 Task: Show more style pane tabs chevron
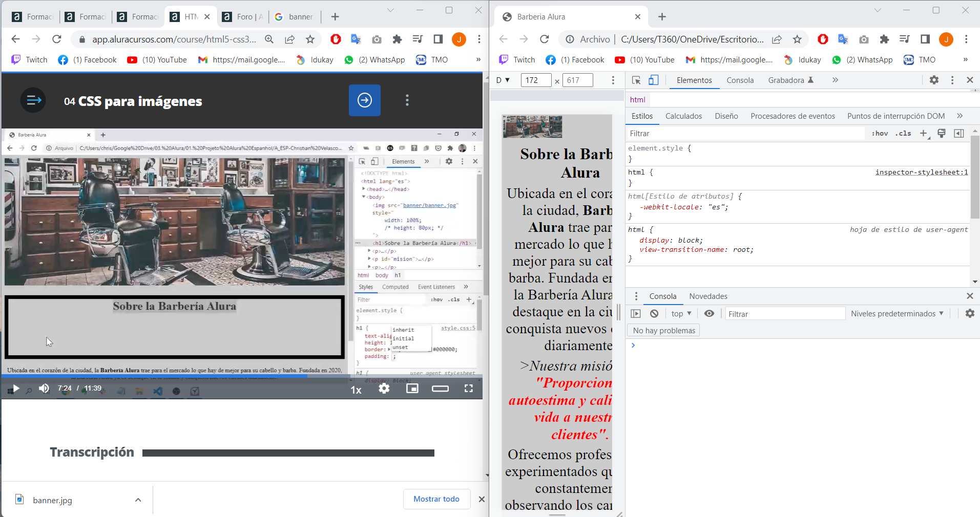pyautogui.click(x=960, y=116)
